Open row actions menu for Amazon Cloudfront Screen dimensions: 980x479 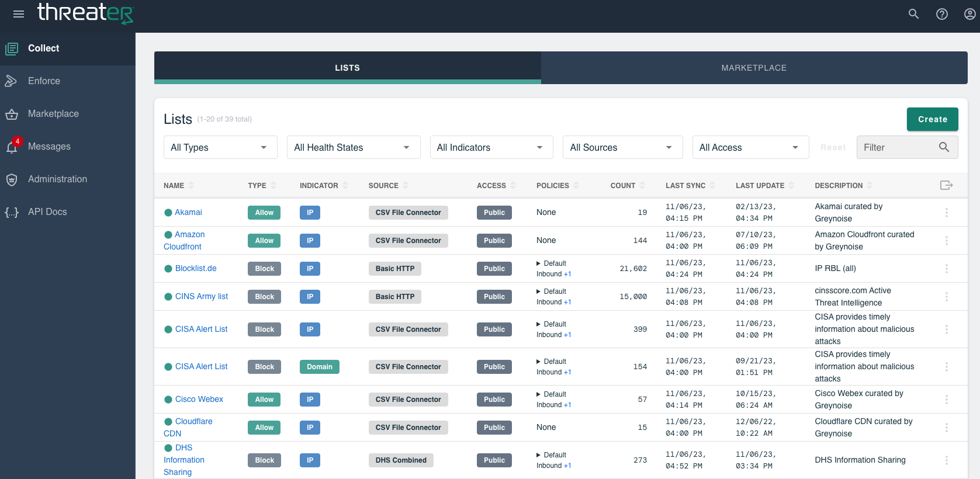click(947, 241)
